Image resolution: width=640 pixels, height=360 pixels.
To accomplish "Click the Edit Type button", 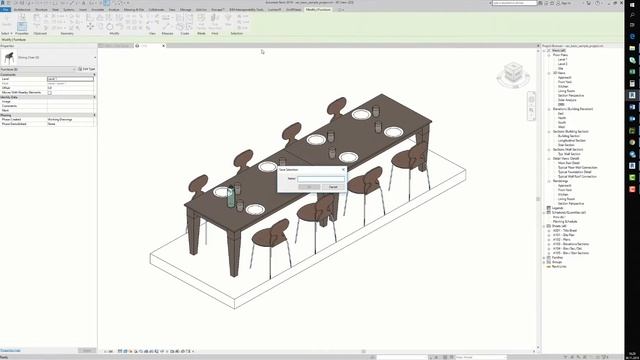I will tap(87, 69).
